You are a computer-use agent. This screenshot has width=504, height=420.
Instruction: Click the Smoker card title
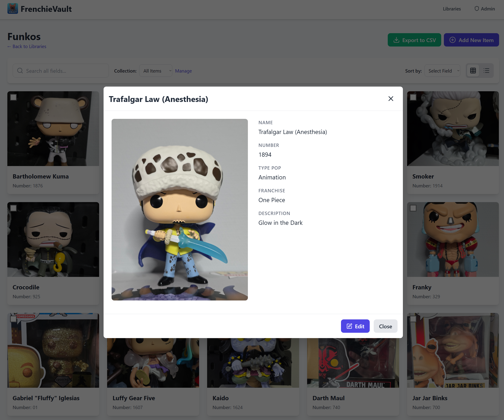[x=423, y=177]
